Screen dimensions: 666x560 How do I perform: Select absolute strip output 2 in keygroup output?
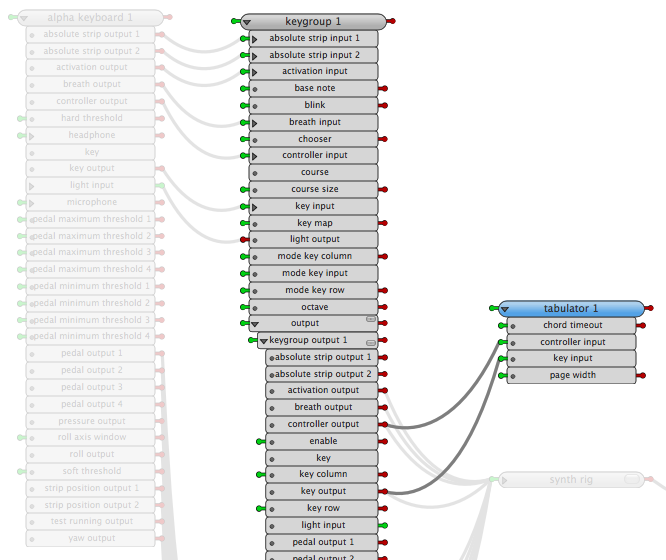coord(322,374)
